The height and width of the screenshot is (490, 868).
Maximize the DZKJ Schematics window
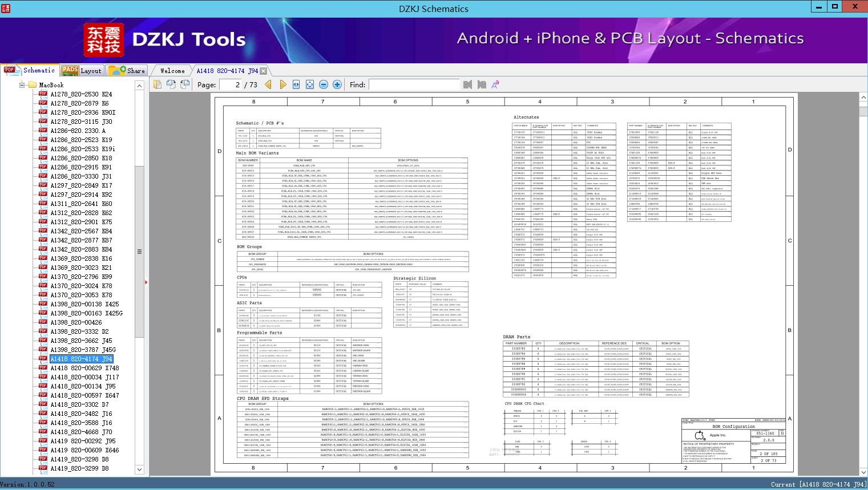click(x=835, y=7)
